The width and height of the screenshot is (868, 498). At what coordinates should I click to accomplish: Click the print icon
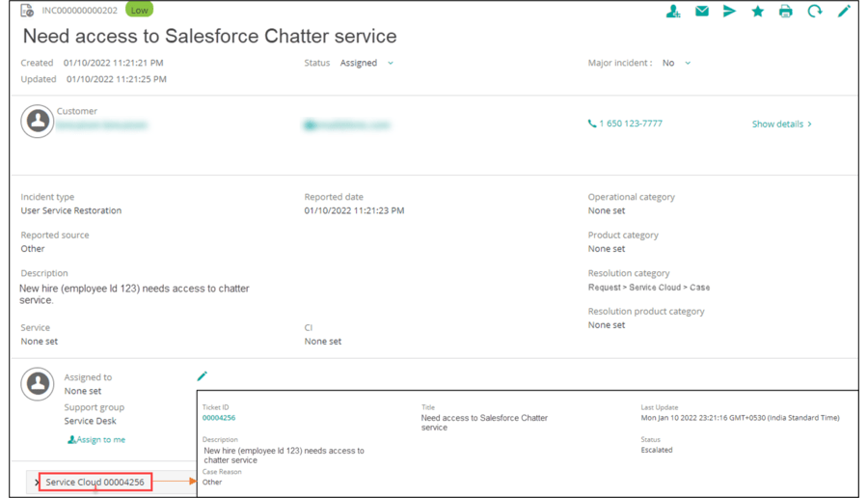click(785, 11)
